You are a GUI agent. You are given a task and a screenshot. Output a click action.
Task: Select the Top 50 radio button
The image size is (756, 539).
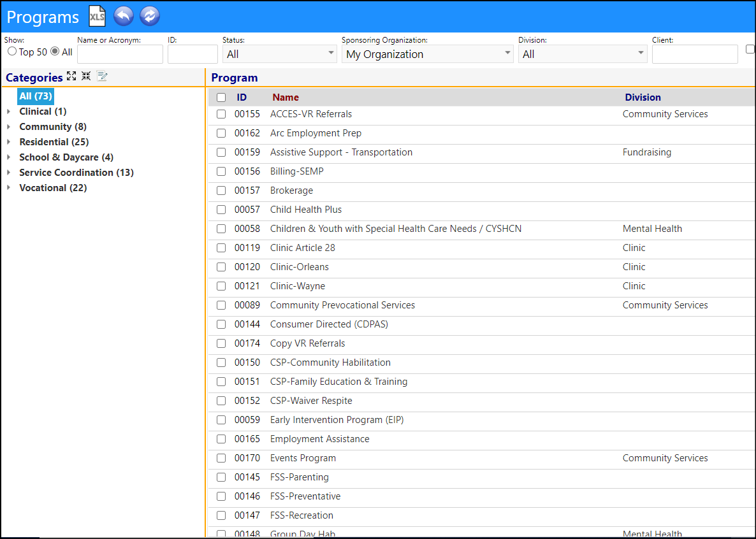tap(12, 51)
